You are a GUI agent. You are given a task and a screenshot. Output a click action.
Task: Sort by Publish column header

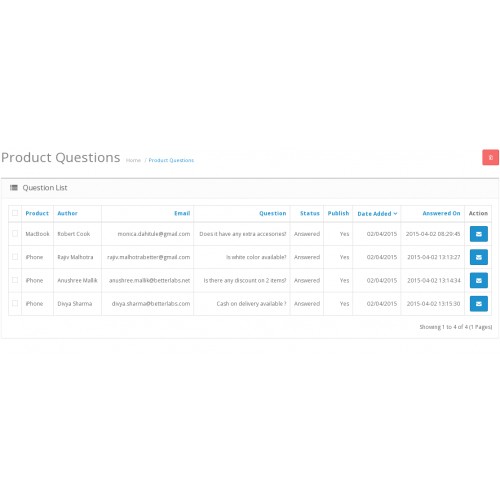pos(338,213)
